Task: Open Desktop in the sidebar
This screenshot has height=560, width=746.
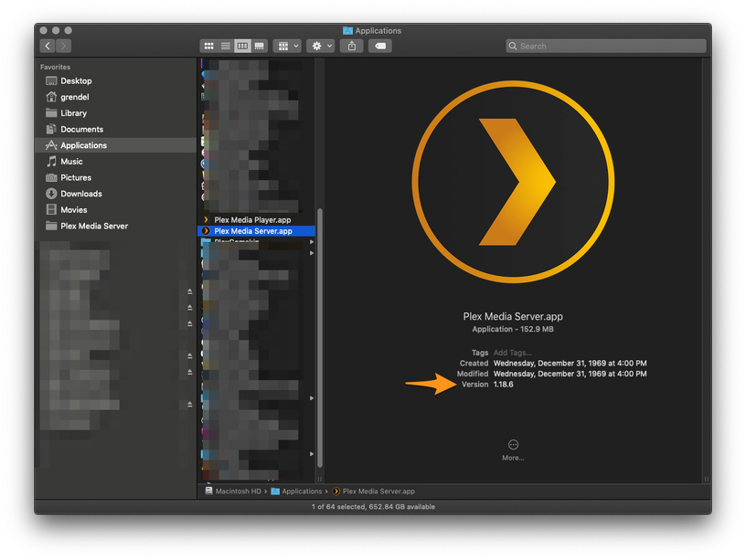Action: point(115,80)
